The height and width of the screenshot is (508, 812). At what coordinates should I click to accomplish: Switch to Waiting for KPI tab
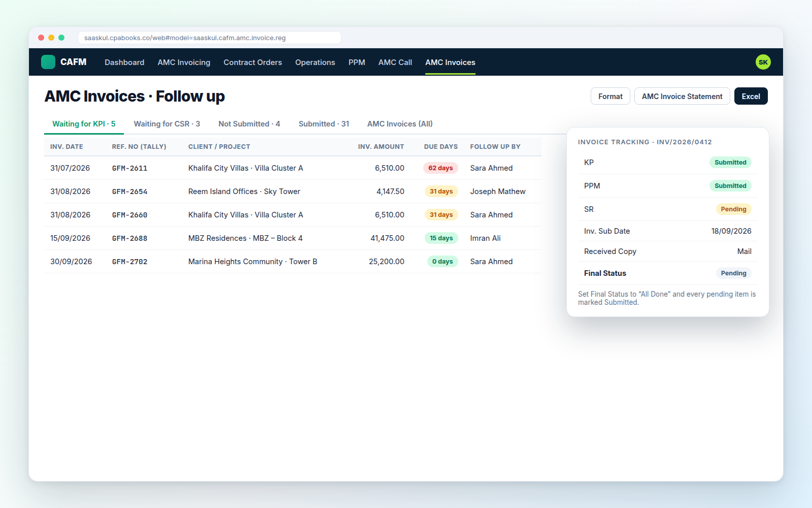click(x=84, y=124)
